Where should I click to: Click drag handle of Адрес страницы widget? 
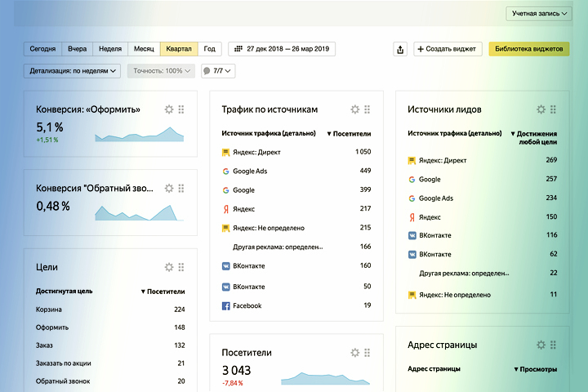553,345
